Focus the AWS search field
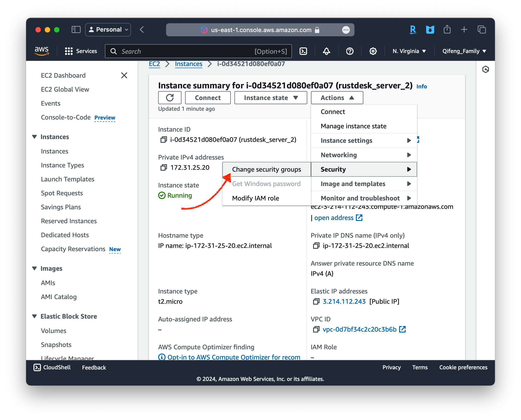521x420 pixels. pos(198,51)
